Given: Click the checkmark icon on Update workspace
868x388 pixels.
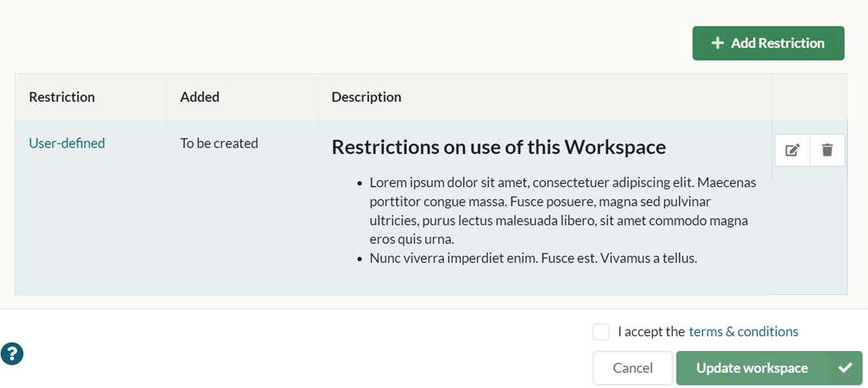Looking at the screenshot, I should tap(845, 368).
